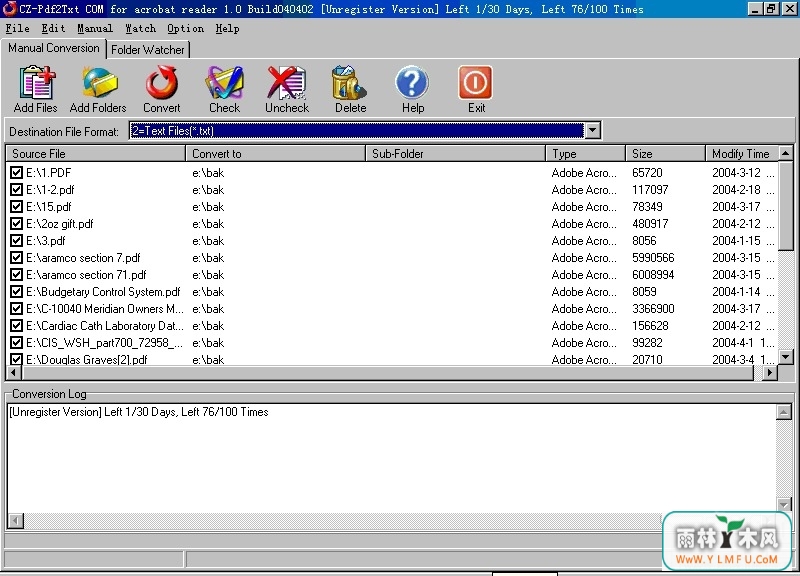Toggle the checkbox for E:\2oz gift.pdf
Viewport: 800px width, 576px height.
tap(16, 223)
